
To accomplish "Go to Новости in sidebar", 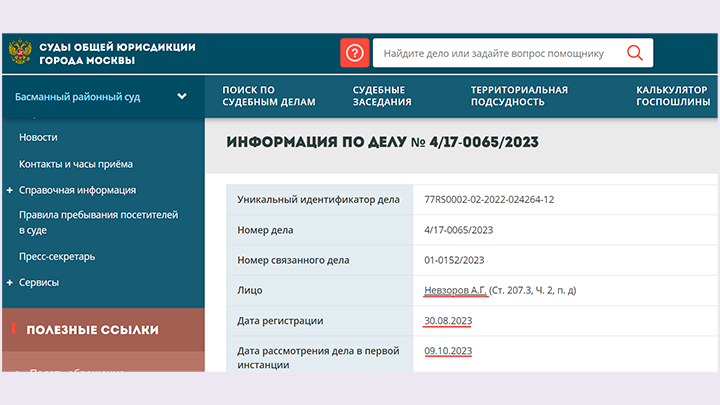I will 38,137.
